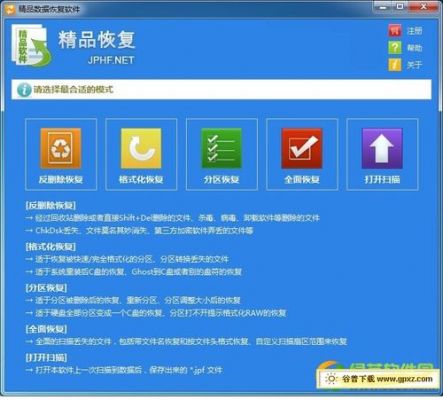Click the green question mark help icon
Image resolution: width=443 pixels, height=400 pixels.
coord(395,48)
